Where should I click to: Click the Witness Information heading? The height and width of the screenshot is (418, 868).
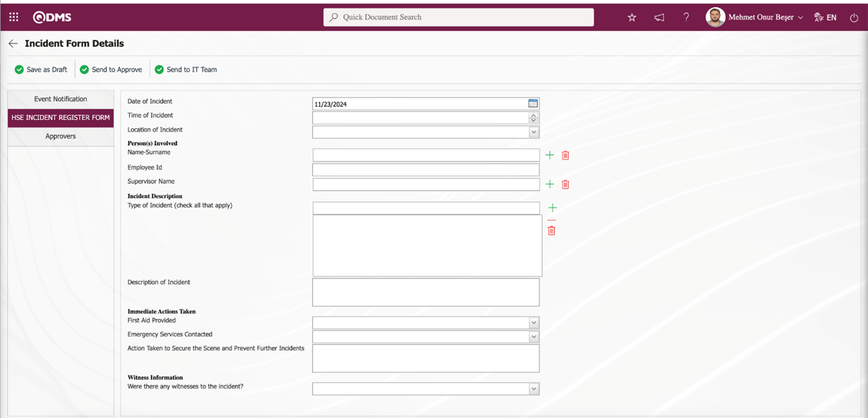pyautogui.click(x=155, y=377)
